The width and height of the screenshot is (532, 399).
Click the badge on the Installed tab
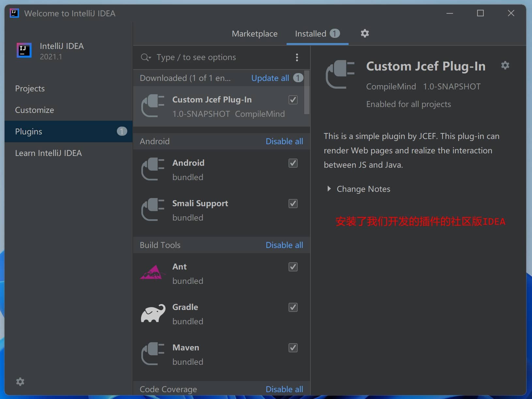pyautogui.click(x=335, y=33)
